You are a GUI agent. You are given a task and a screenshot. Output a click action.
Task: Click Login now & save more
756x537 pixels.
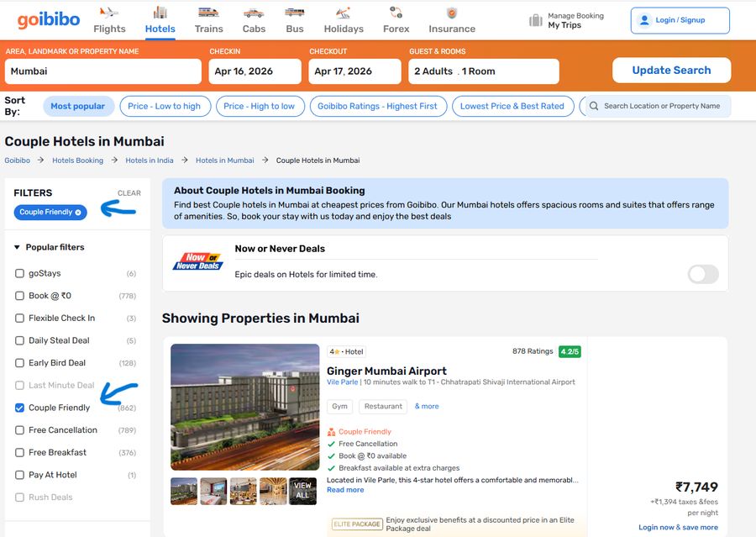678,528
